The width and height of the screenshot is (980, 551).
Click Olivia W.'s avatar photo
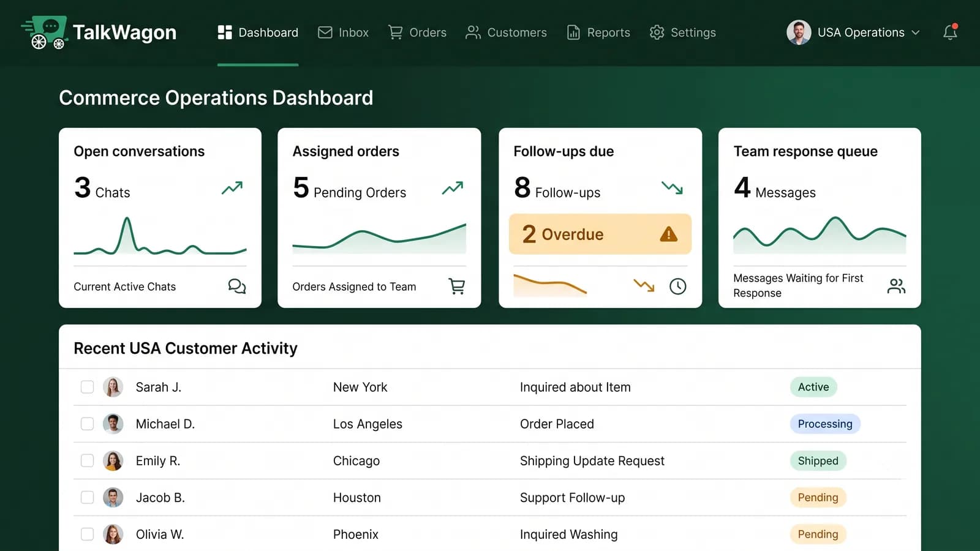click(x=113, y=534)
